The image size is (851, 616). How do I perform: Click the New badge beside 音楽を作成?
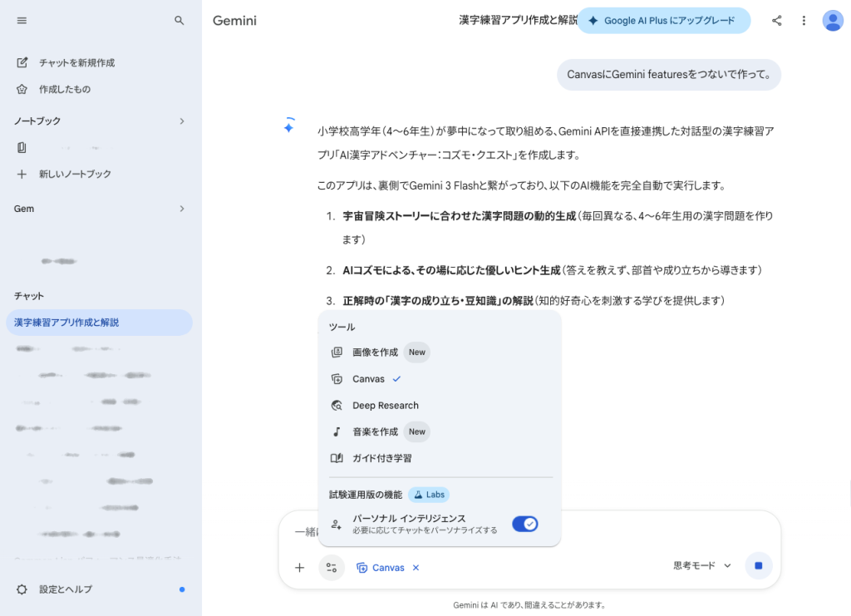coord(417,432)
